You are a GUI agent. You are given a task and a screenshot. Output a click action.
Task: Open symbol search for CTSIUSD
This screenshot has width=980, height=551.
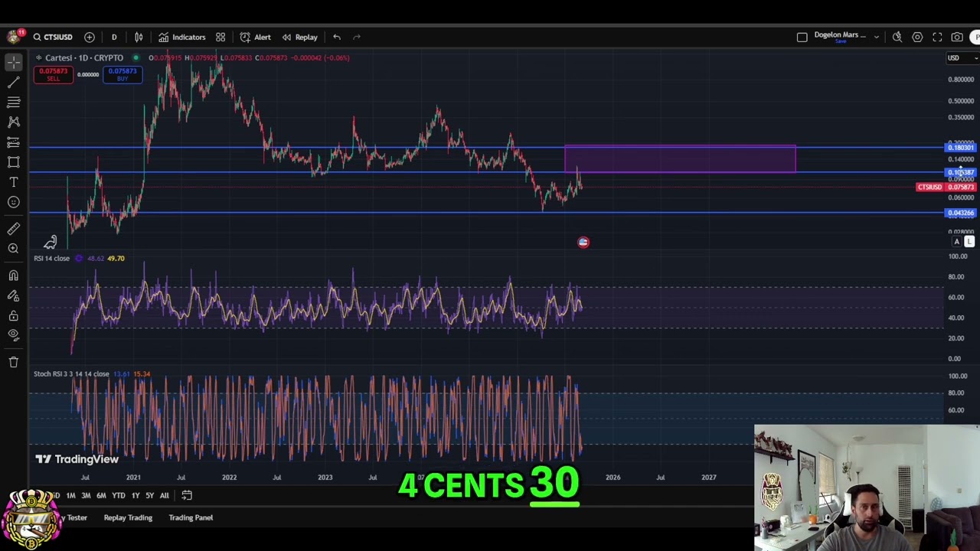(53, 37)
